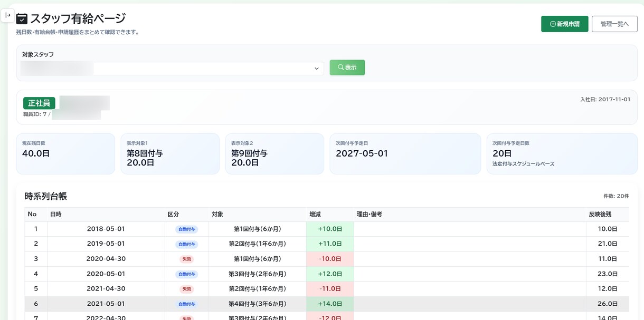Viewport: 644px width, 320px height.
Task: Click the 表示 button text
Action: pyautogui.click(x=351, y=67)
